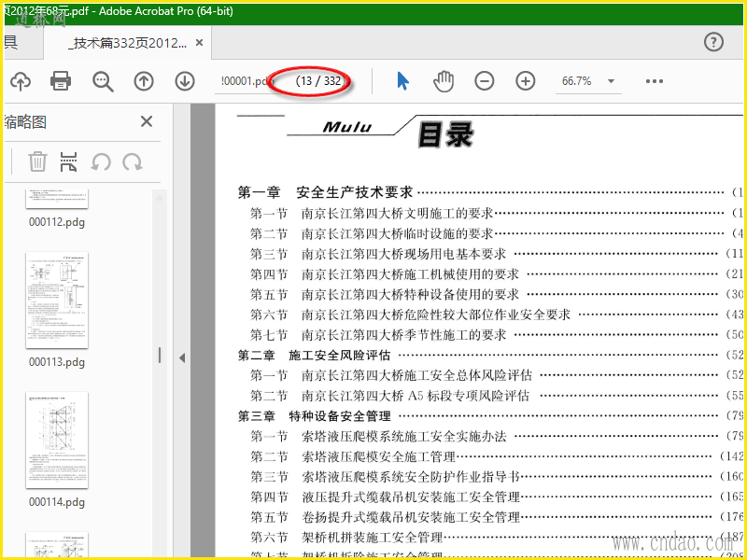Go to next page with down arrow
747x560 pixels.
(x=185, y=81)
